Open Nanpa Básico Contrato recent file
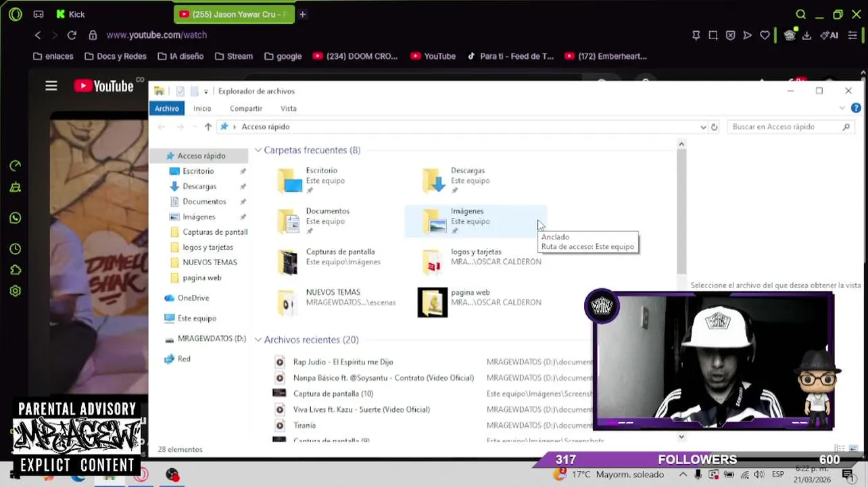Screen dimensions: 868x487 click(383, 378)
